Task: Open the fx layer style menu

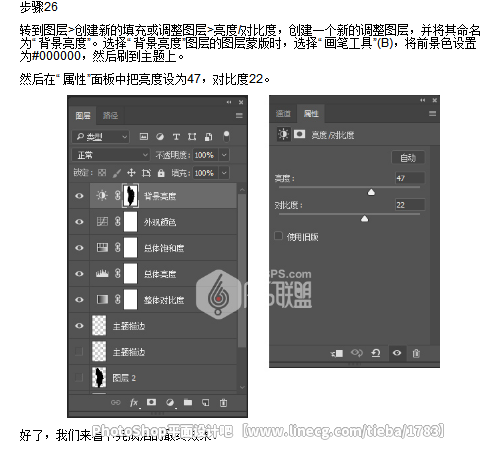Action: pyautogui.click(x=134, y=403)
